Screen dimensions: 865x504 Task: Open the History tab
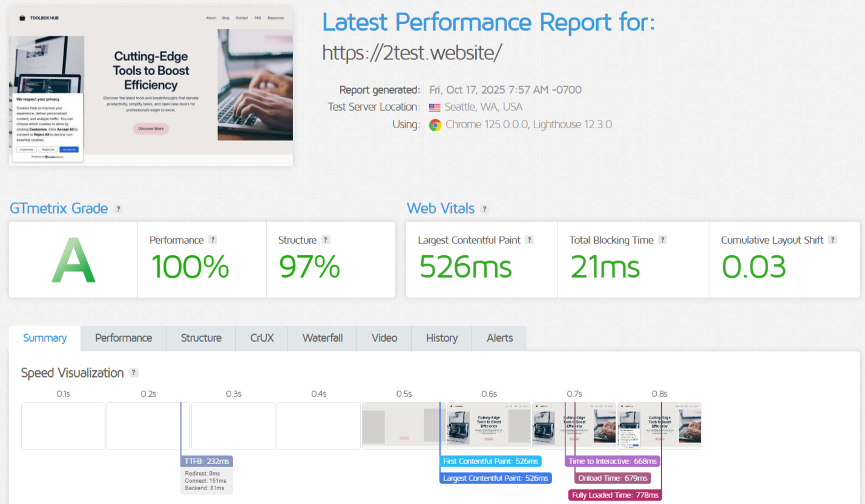[x=442, y=338]
